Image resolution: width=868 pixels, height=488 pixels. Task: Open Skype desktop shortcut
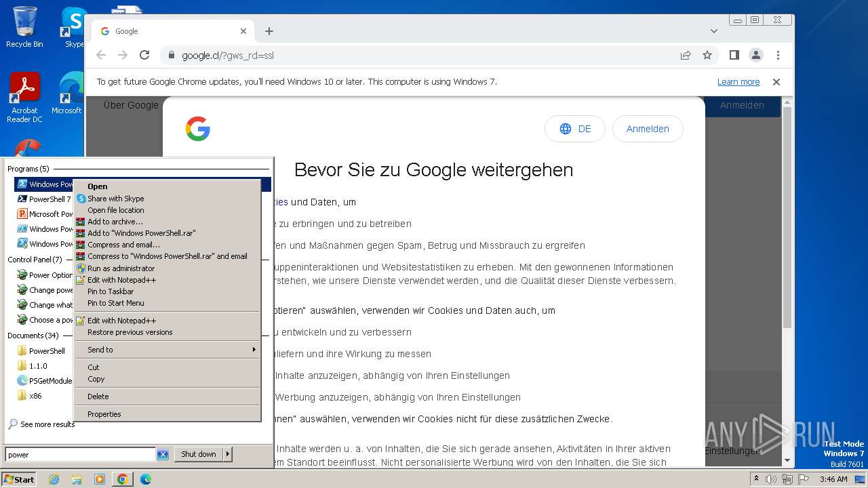[74, 27]
